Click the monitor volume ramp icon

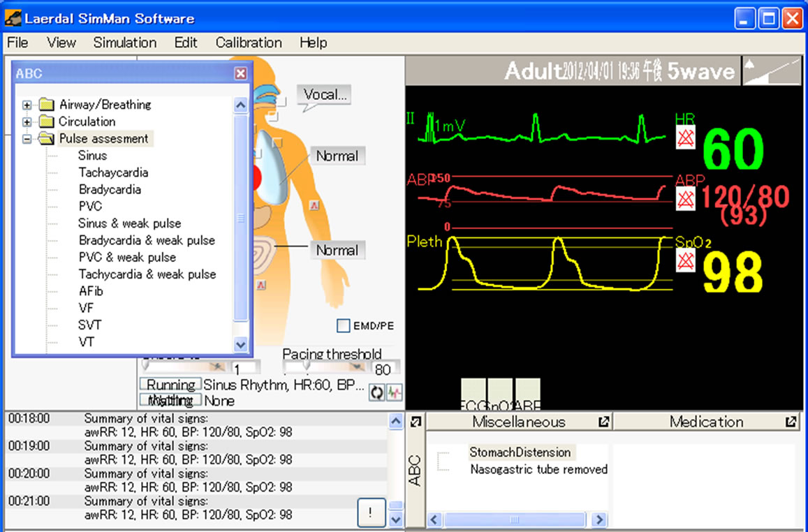pos(772,72)
